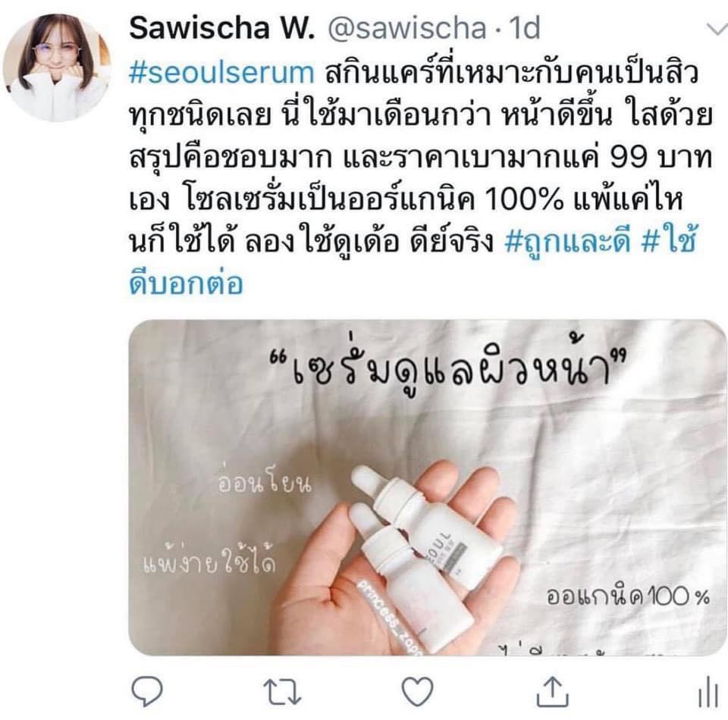The width and height of the screenshot is (728, 720).
Task: Click the Sawischa W. display name
Action: pyautogui.click(x=222, y=28)
